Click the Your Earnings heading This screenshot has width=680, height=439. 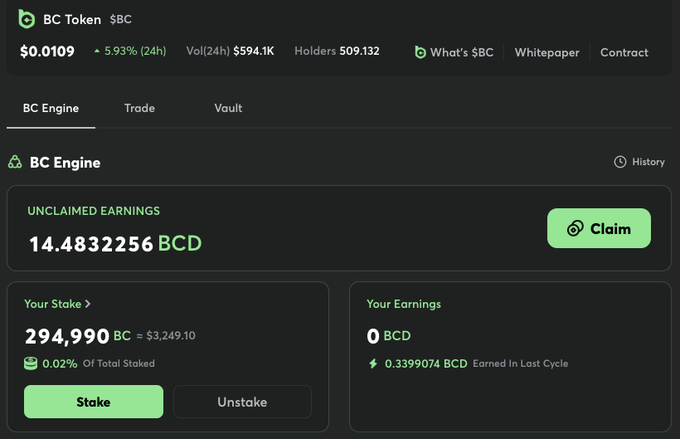404,304
